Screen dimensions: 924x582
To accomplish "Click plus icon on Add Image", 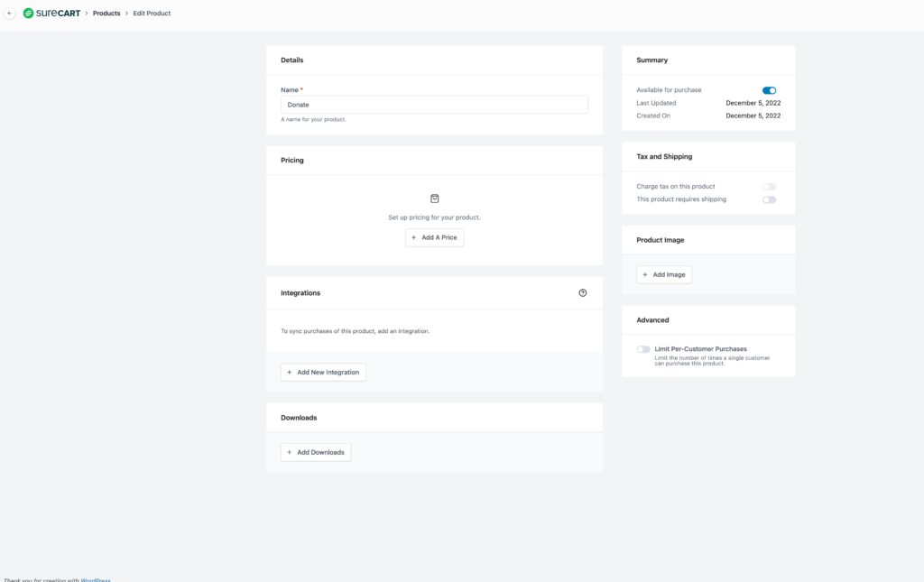I will (x=644, y=274).
